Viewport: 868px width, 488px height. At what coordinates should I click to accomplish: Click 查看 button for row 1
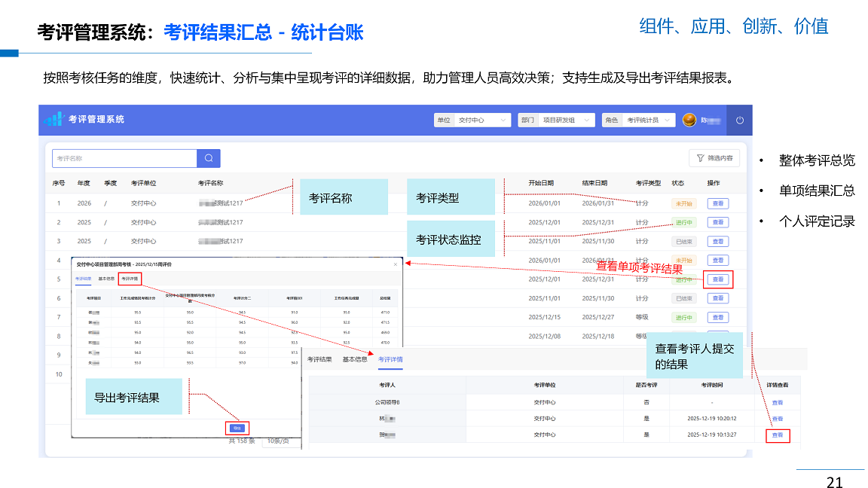pyautogui.click(x=717, y=203)
